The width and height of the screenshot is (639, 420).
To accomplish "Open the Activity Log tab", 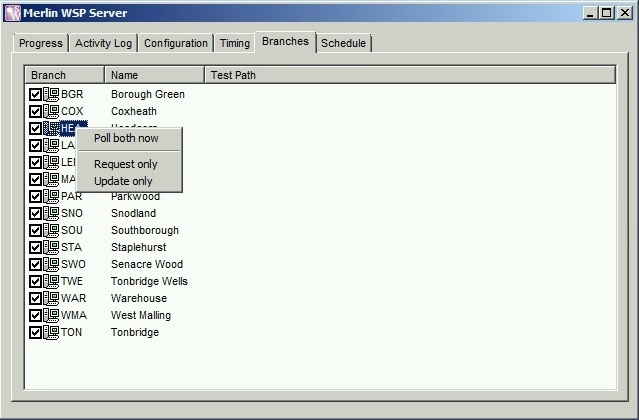I will tap(103, 43).
